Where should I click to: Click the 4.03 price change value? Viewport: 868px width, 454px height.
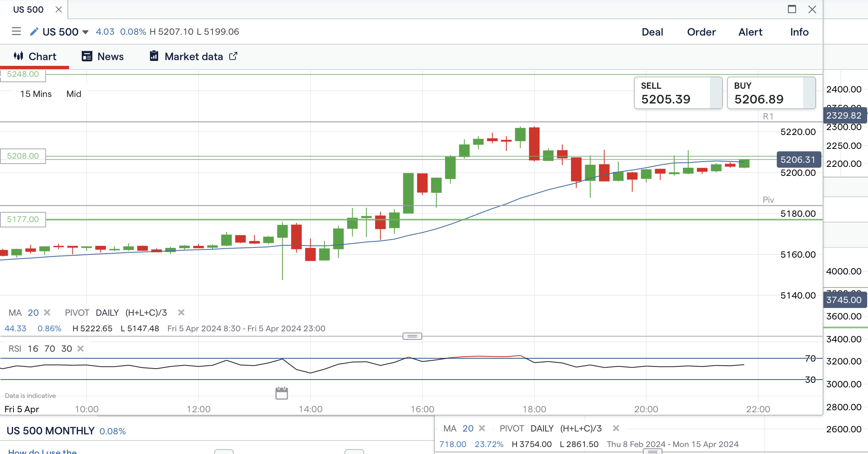coord(105,32)
